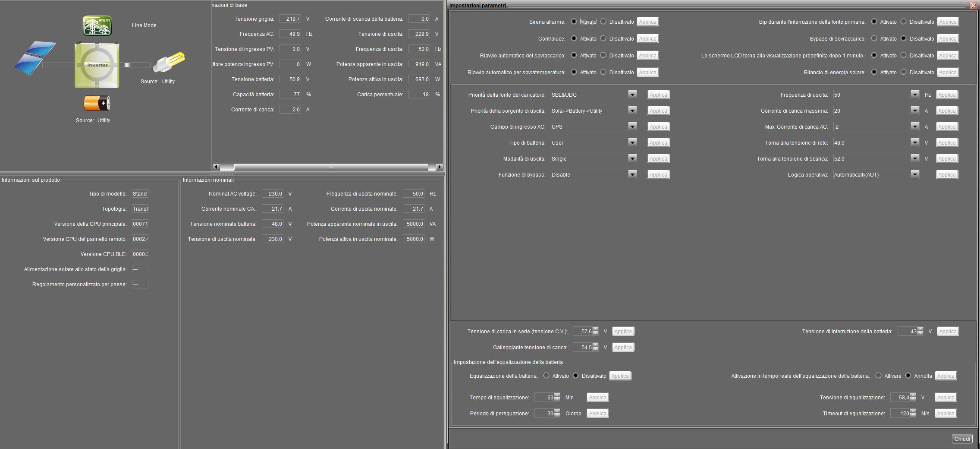Disable Bip durante l'interruzione della fonte primaria
Viewport: 980px width, 449px height.
click(x=904, y=22)
